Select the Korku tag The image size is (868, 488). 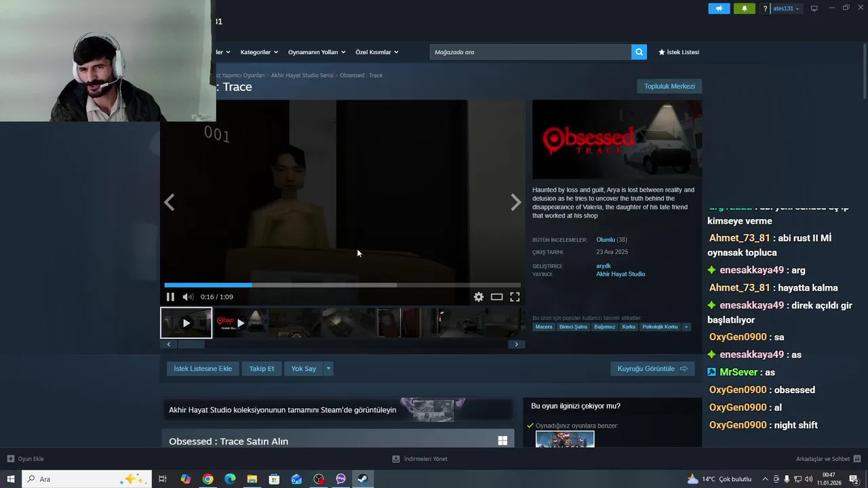click(629, 327)
